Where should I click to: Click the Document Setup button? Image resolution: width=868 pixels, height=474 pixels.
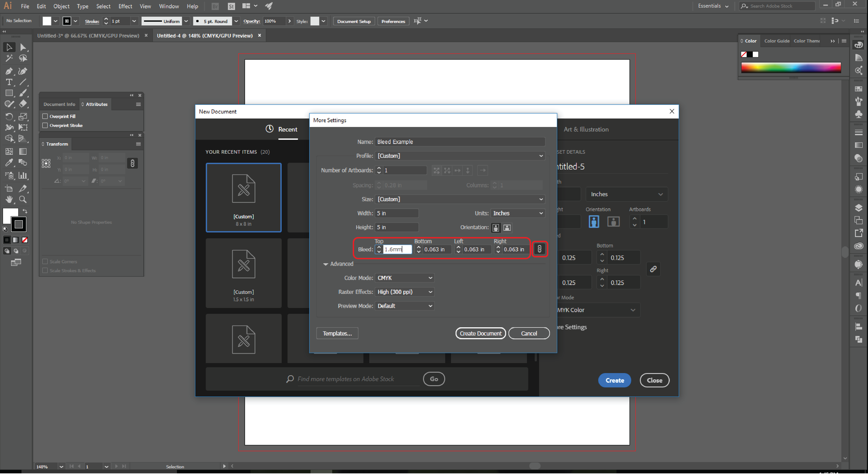coord(354,21)
